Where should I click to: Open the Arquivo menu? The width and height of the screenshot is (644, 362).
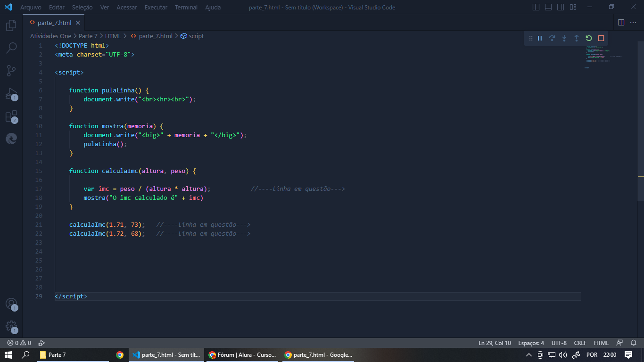[x=31, y=8]
